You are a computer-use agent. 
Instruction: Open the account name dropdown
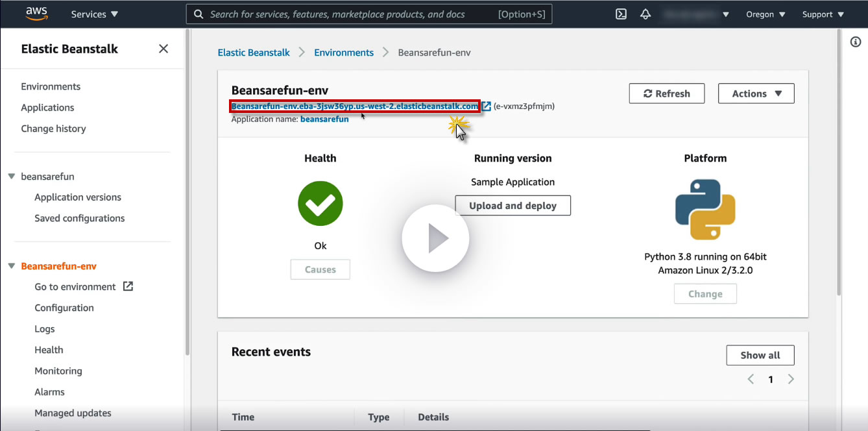pyautogui.click(x=696, y=14)
